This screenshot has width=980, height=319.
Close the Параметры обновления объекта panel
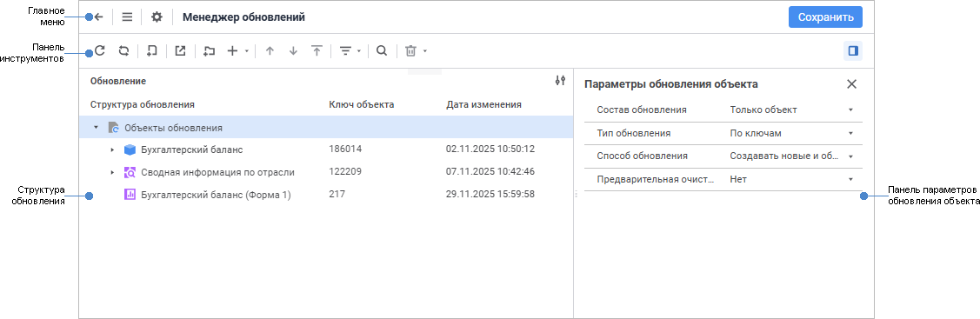pos(851,83)
